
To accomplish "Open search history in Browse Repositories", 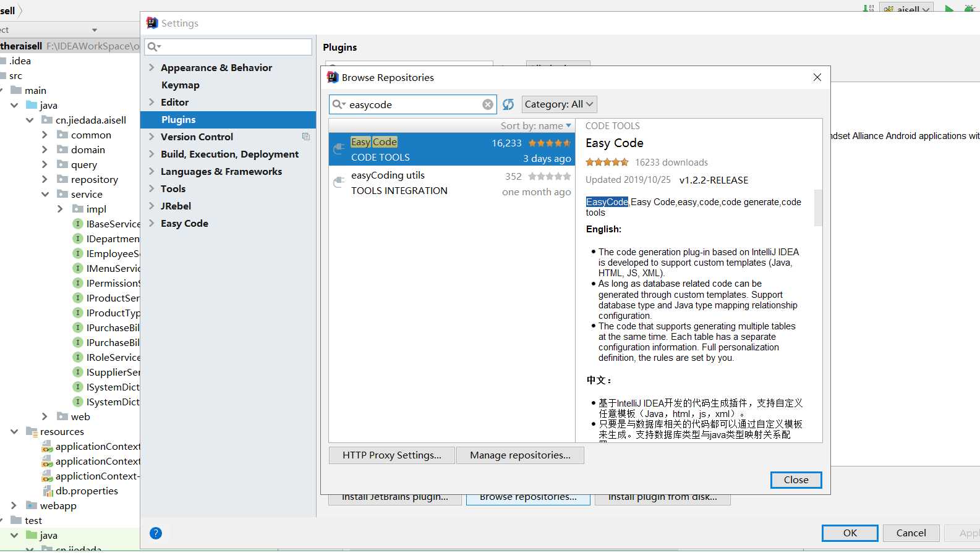I will (339, 104).
